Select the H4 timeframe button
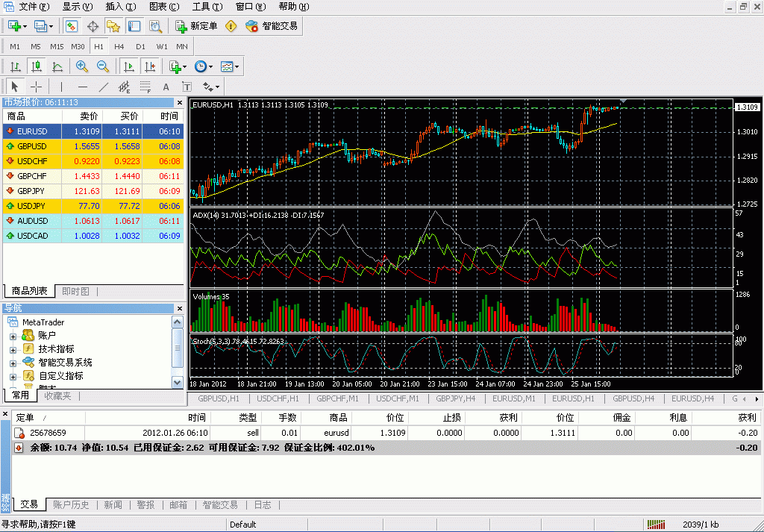Screen dimensions: 764x532 [119, 46]
